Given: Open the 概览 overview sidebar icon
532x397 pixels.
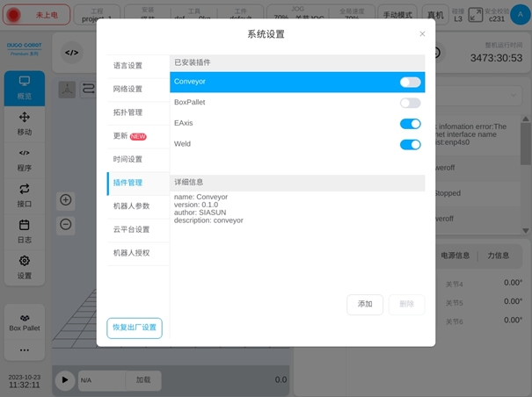Looking at the screenshot, I should [24, 87].
